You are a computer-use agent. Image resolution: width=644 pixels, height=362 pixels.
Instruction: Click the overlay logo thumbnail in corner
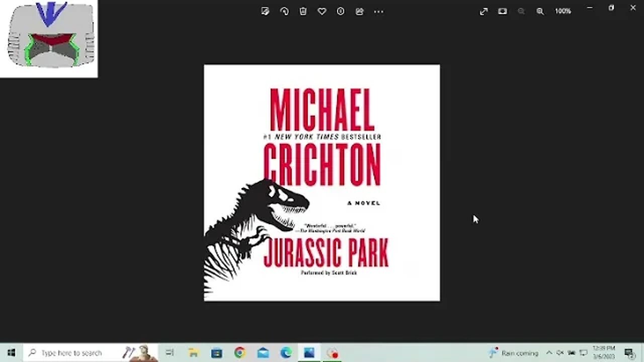(49, 39)
